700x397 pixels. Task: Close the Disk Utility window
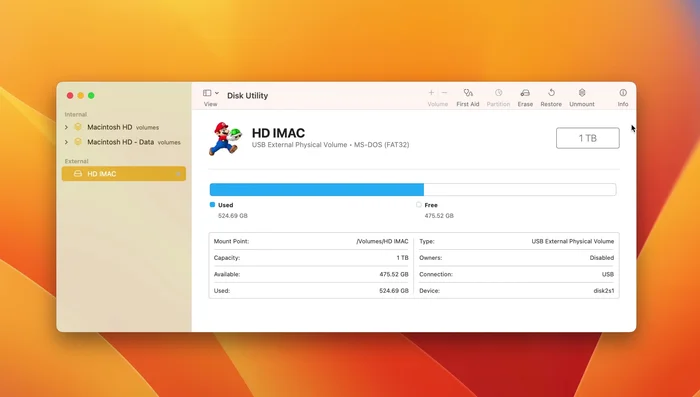pyautogui.click(x=70, y=96)
